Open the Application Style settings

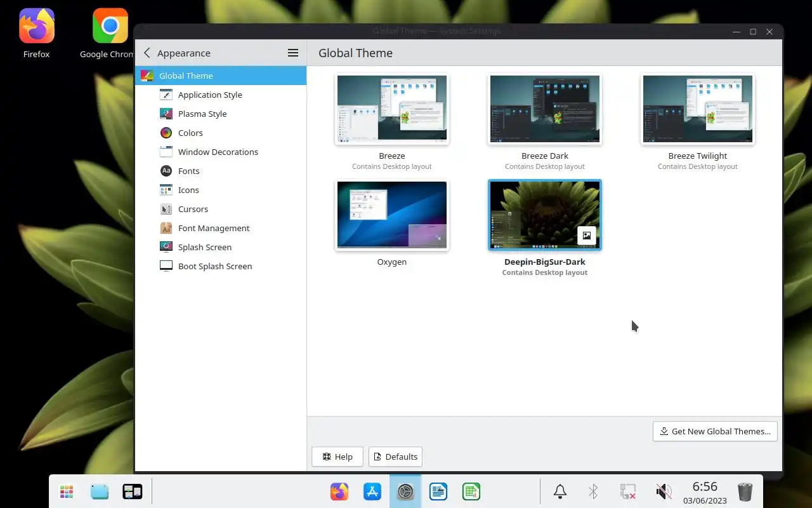coord(221,95)
